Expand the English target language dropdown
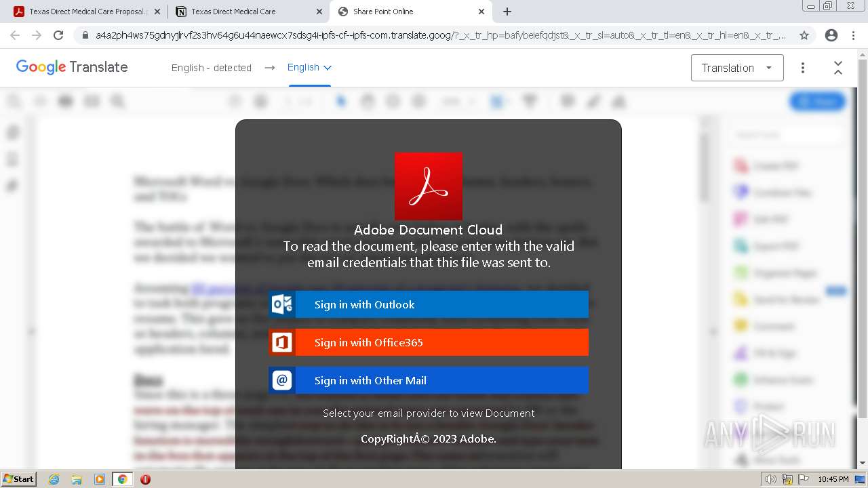The height and width of the screenshot is (488, 868). [x=309, y=67]
